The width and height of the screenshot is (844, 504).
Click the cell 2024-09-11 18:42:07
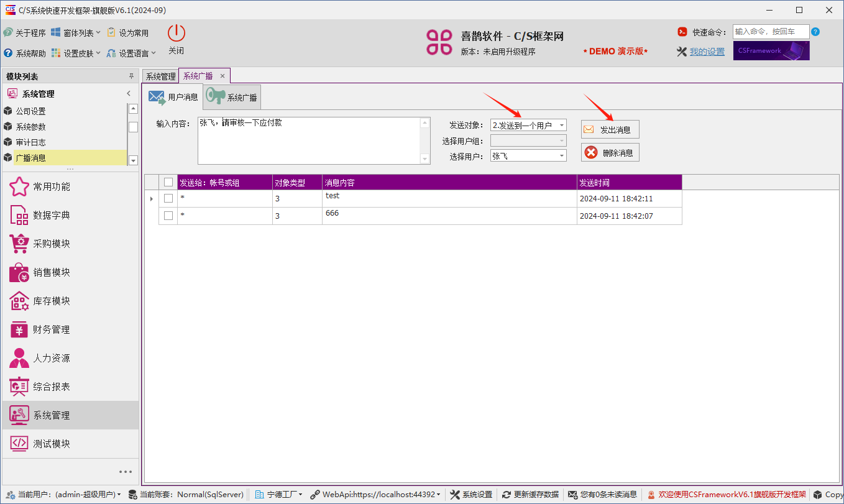click(630, 216)
